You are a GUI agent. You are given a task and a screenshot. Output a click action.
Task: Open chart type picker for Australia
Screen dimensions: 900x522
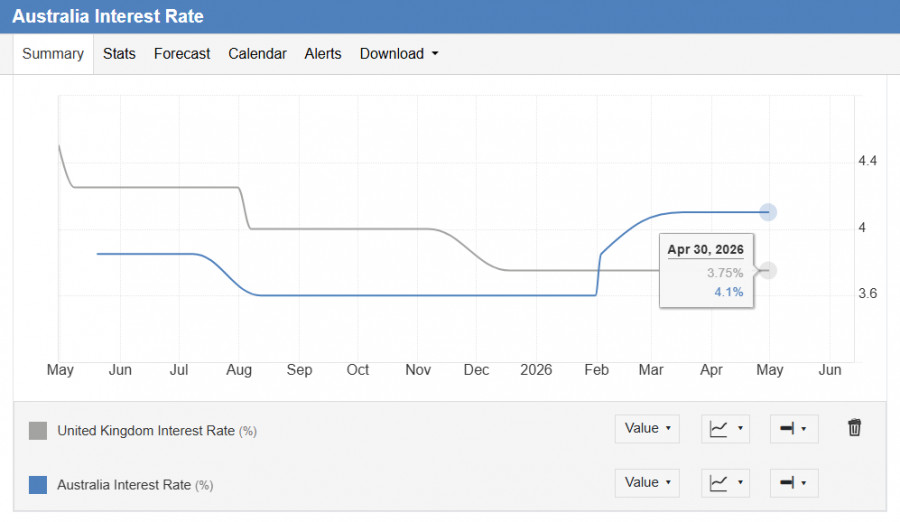point(726,483)
